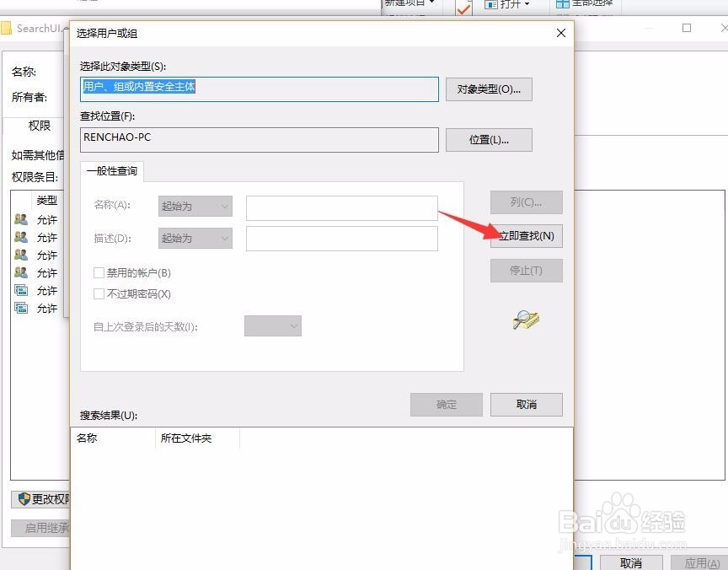Click 应用(A) in the background window

point(702,563)
